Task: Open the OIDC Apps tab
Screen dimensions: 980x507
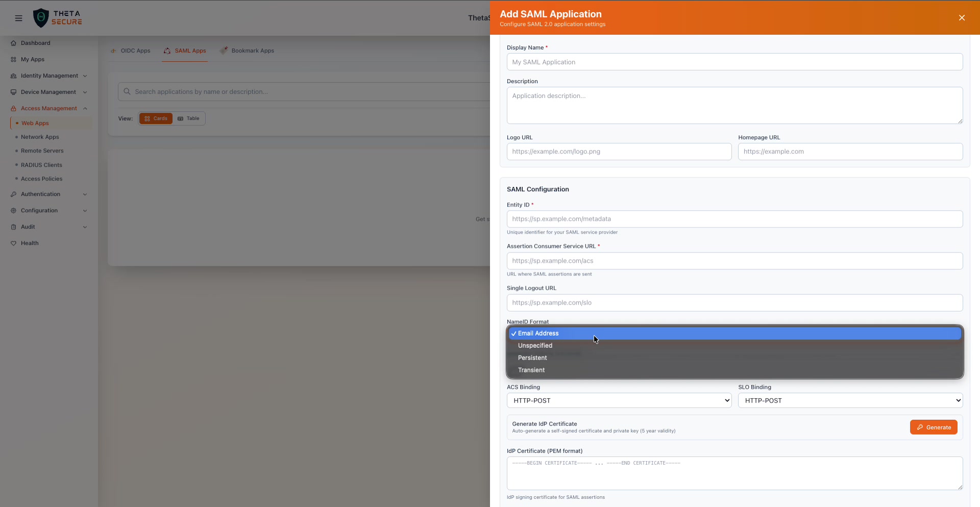Action: (x=131, y=51)
